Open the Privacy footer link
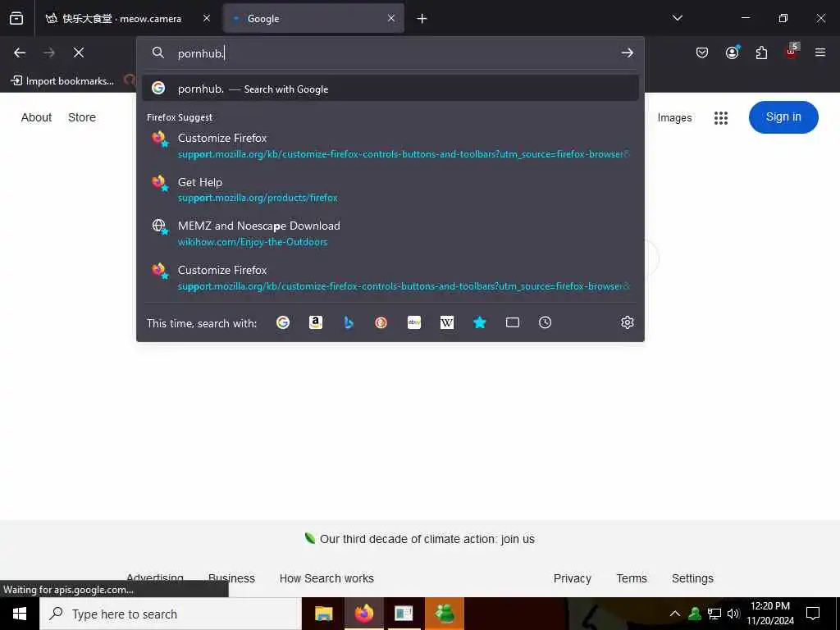The width and height of the screenshot is (840, 630). point(572,578)
